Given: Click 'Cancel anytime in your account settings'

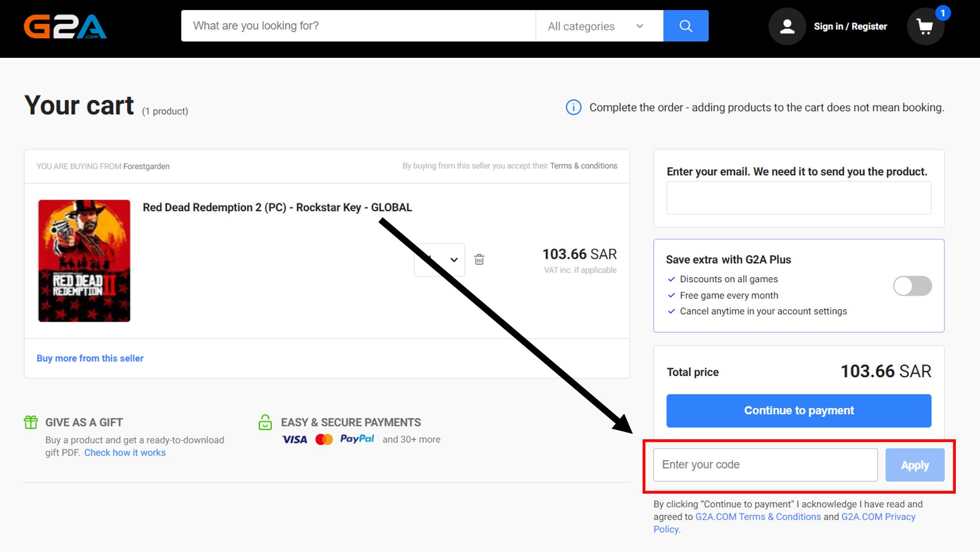Looking at the screenshot, I should pyautogui.click(x=763, y=311).
